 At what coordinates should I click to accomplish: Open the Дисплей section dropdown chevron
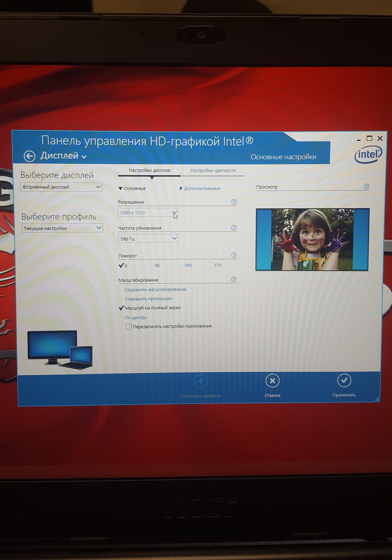pos(84,157)
